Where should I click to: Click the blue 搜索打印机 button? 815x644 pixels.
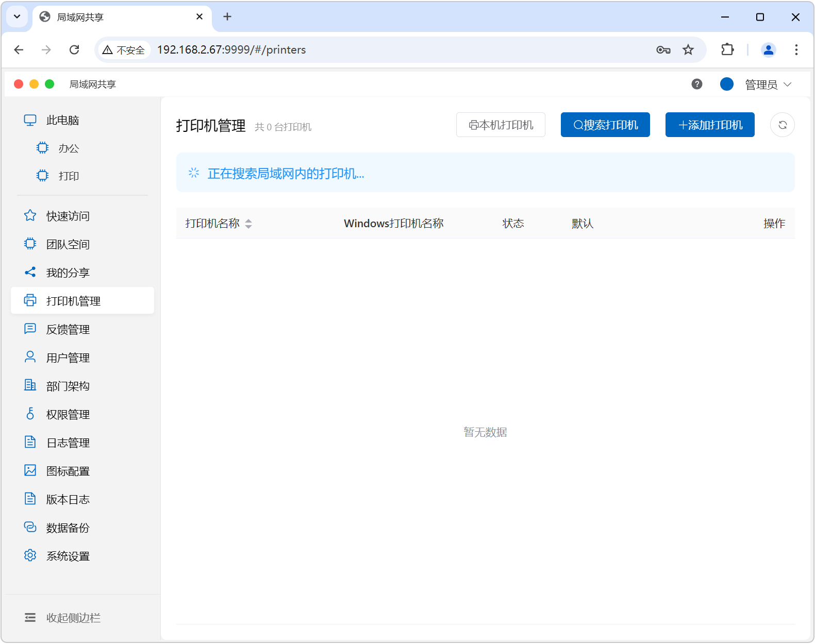(x=605, y=125)
